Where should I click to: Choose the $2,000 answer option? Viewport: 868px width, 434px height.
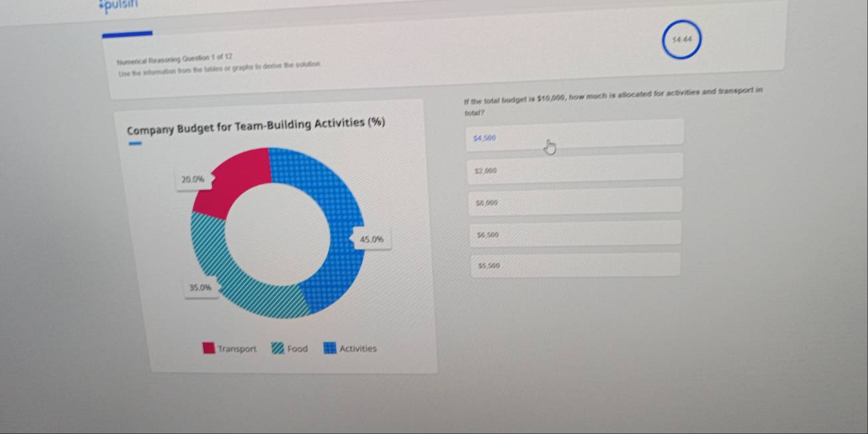[575, 166]
